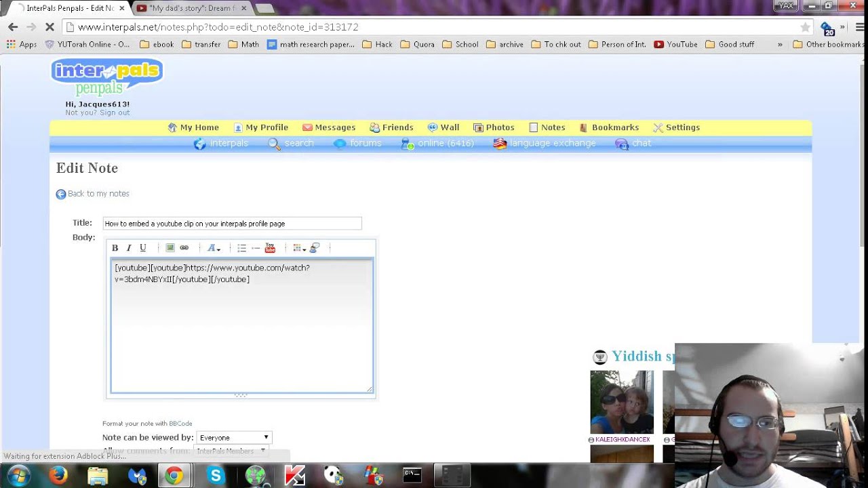Open the color palette dropdown in editor
This screenshot has width=868, height=488.
tap(299, 248)
